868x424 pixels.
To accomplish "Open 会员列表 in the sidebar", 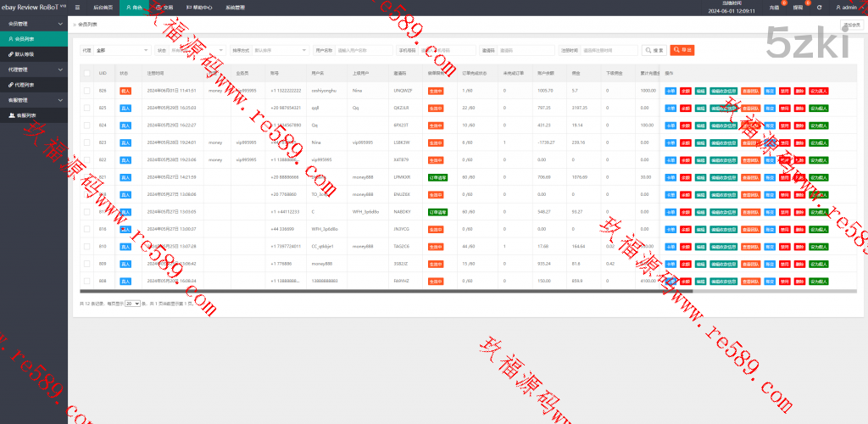I will pos(34,39).
